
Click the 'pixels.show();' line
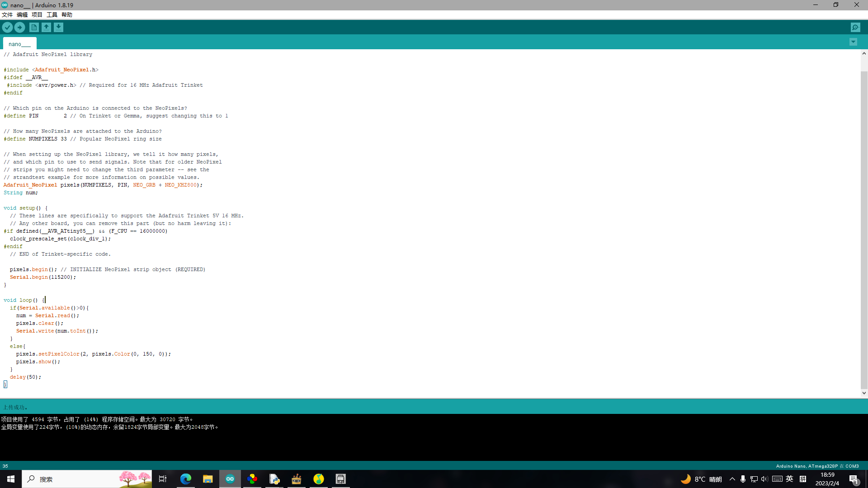tap(38, 361)
